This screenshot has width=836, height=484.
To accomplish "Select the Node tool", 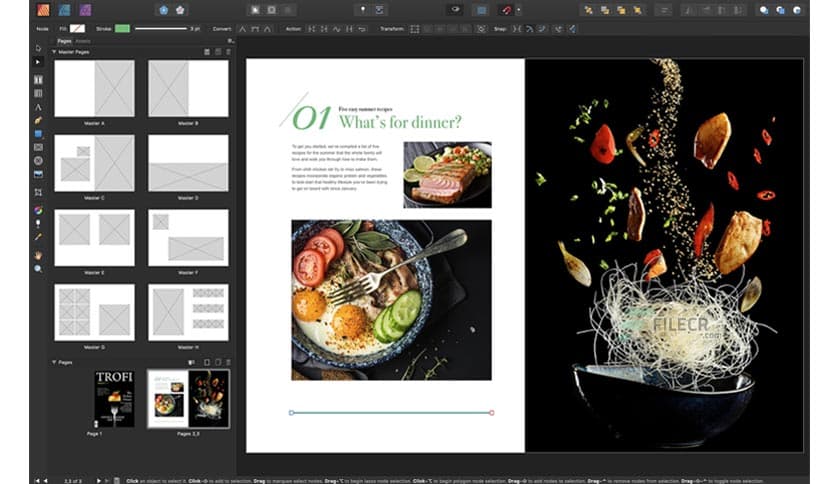I will tap(38, 62).
